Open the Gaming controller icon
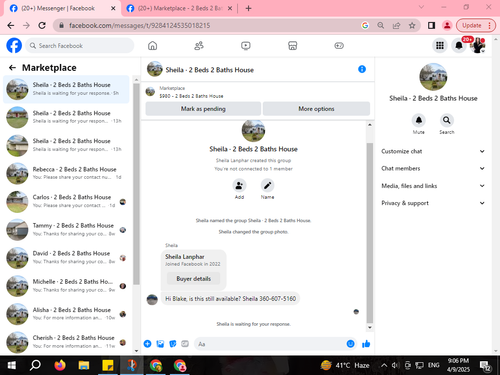Screen dimensions: 500x375 pyautogui.click(x=339, y=46)
